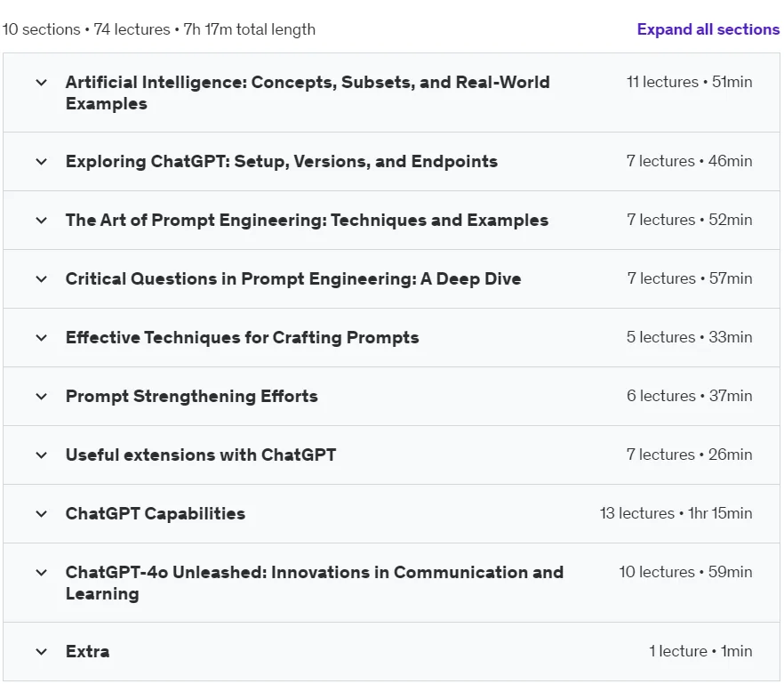This screenshot has width=784, height=684.
Task: Expand Exploring ChatGPT section chevron
Action: (42, 162)
